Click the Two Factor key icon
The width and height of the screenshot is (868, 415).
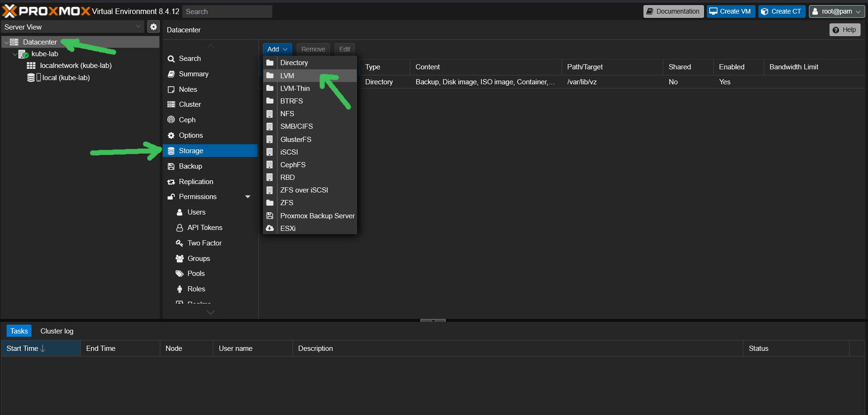point(180,243)
